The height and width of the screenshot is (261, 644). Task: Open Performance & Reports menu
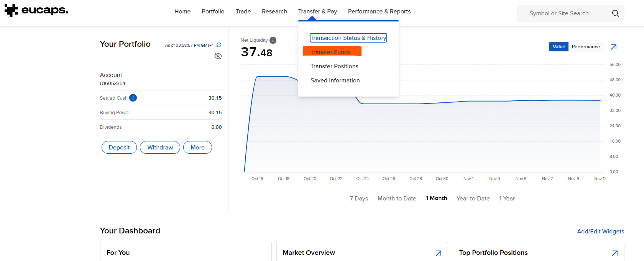[x=379, y=11]
